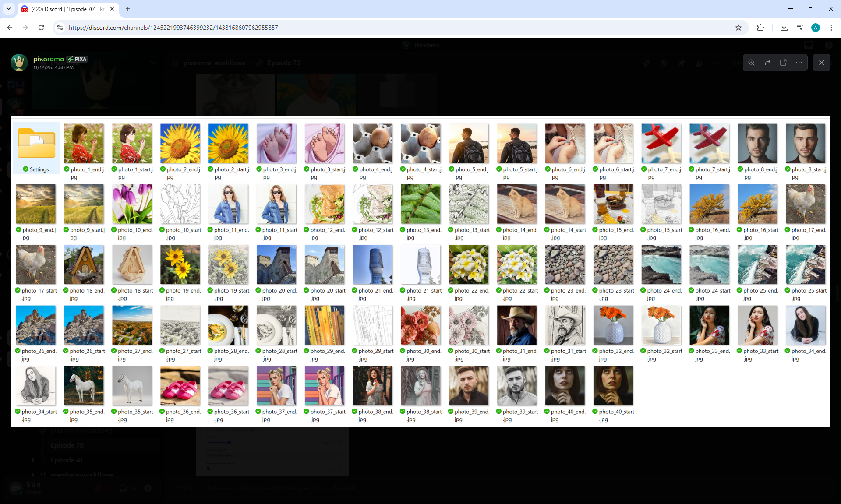Open image in browser icon

[x=783, y=63]
